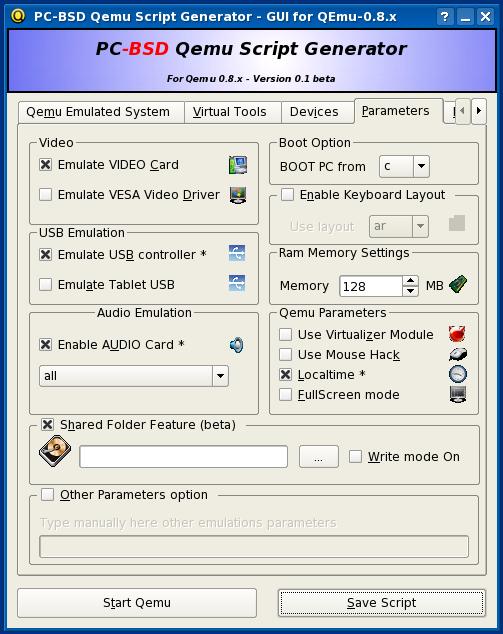
Task: Click the red Virtualizer Module daemon icon
Action: [x=457, y=334]
